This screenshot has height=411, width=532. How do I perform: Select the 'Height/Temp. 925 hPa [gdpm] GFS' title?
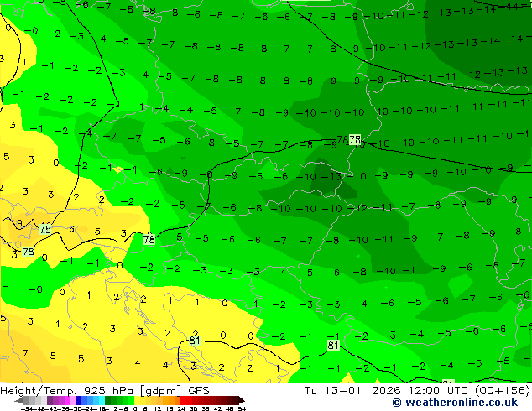[105, 391]
